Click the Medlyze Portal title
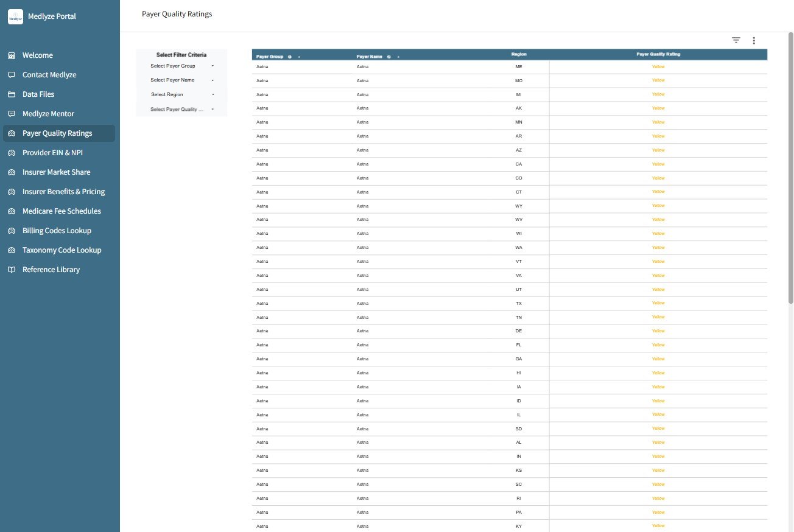The image size is (794, 532). click(52, 16)
